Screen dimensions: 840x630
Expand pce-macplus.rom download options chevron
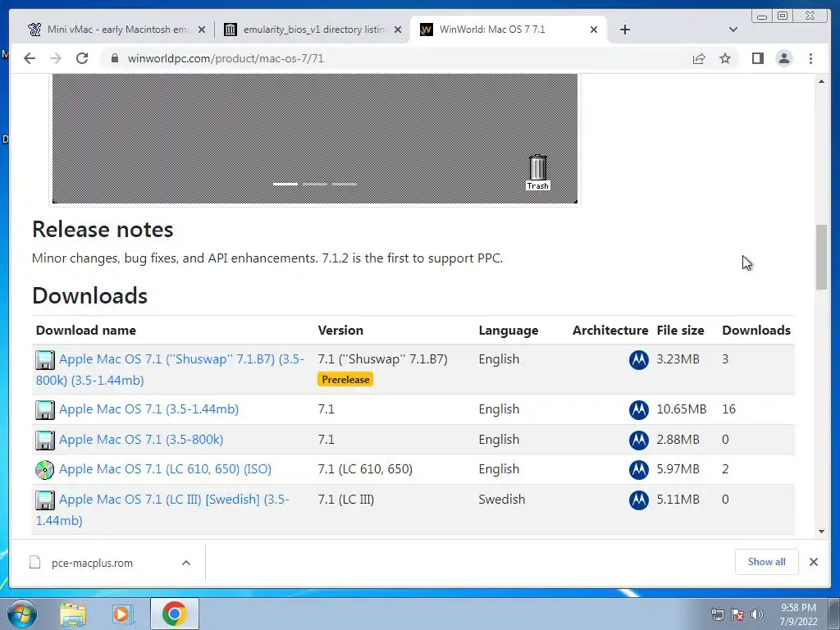pos(186,563)
